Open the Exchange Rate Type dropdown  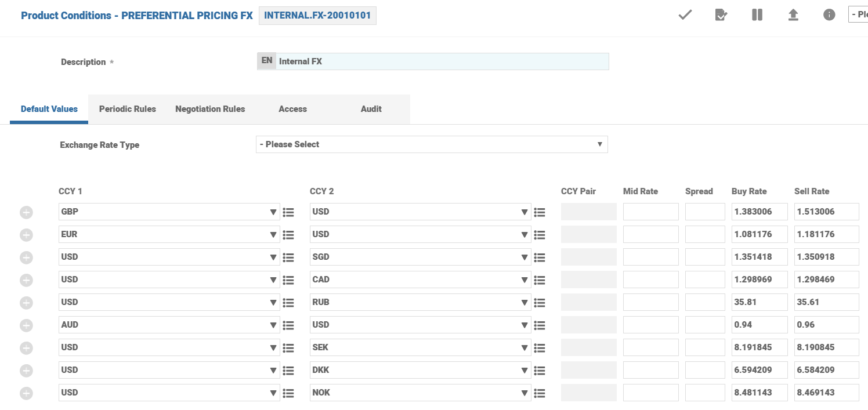[x=431, y=144]
